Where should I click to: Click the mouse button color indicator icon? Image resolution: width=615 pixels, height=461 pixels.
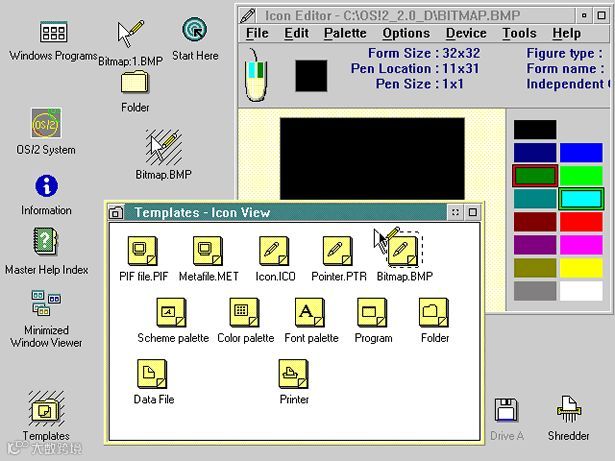256,75
